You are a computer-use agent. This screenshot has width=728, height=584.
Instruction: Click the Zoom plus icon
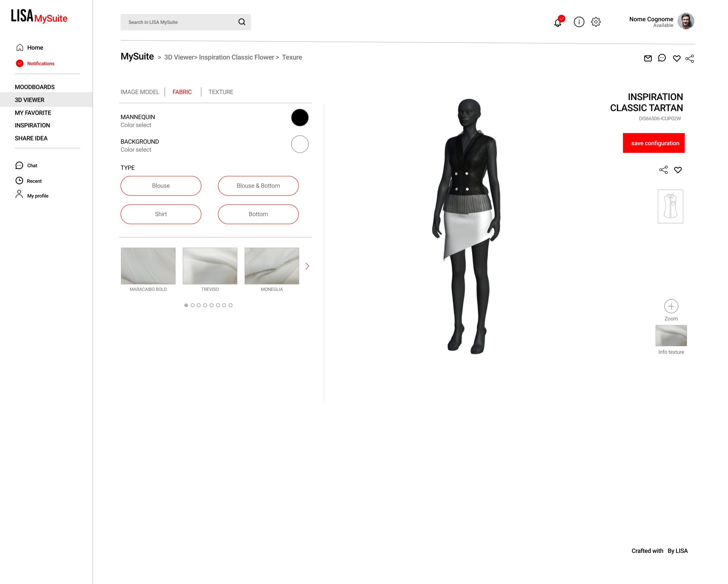click(x=671, y=306)
